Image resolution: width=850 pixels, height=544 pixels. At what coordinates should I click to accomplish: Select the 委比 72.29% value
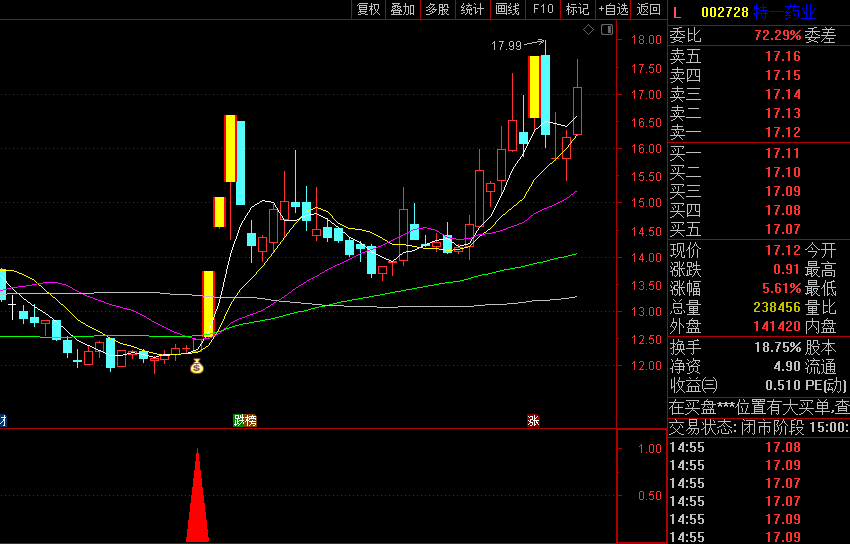[777, 36]
